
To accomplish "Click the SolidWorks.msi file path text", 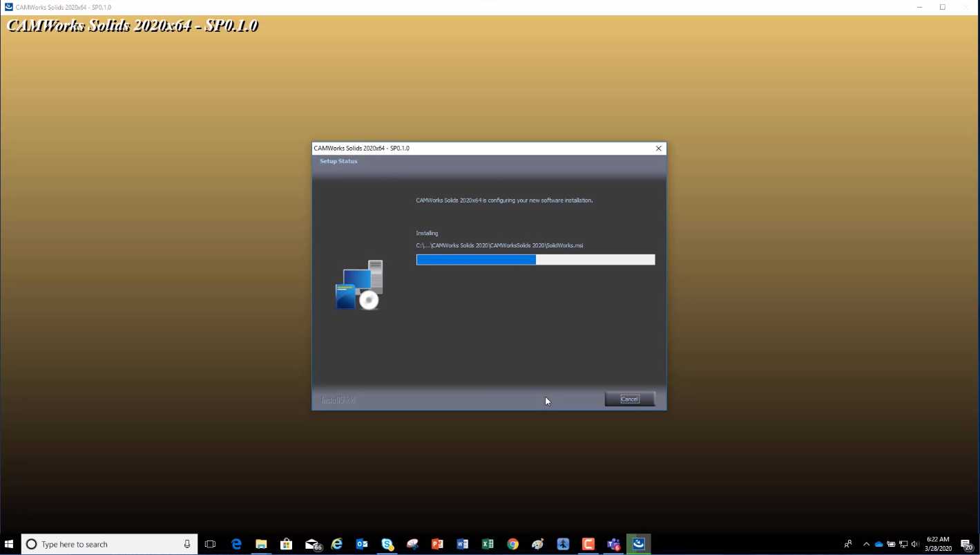I will [499, 245].
